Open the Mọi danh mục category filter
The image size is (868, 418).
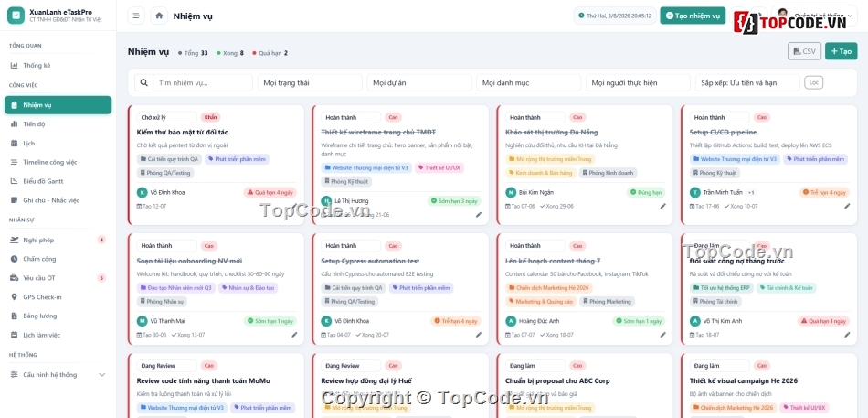tap(529, 82)
